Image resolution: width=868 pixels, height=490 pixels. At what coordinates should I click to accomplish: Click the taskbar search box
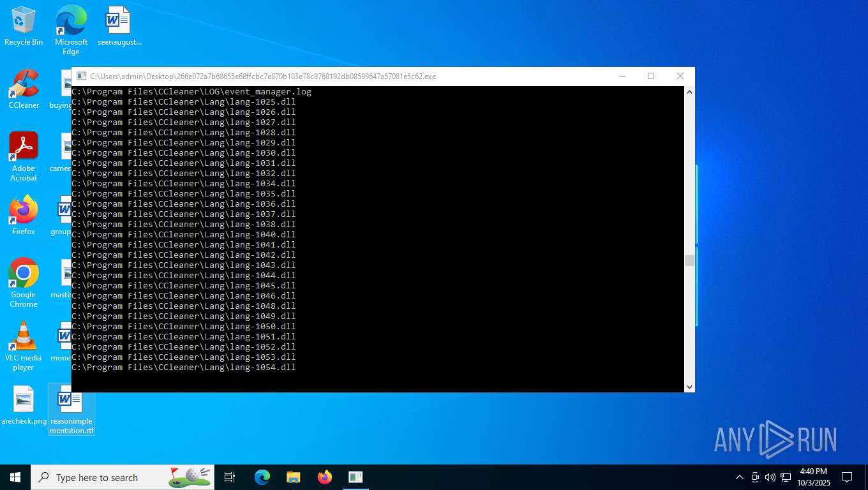click(x=123, y=477)
